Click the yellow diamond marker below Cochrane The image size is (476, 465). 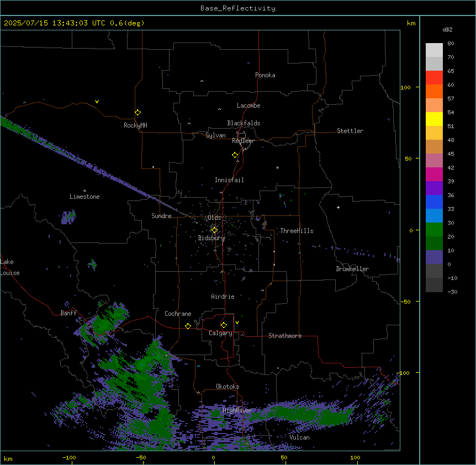[188, 326]
